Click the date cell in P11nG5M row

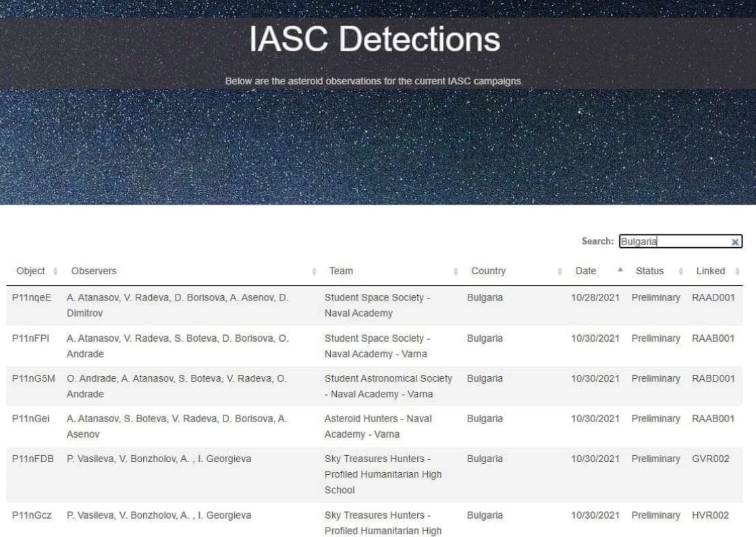pyautogui.click(x=595, y=379)
